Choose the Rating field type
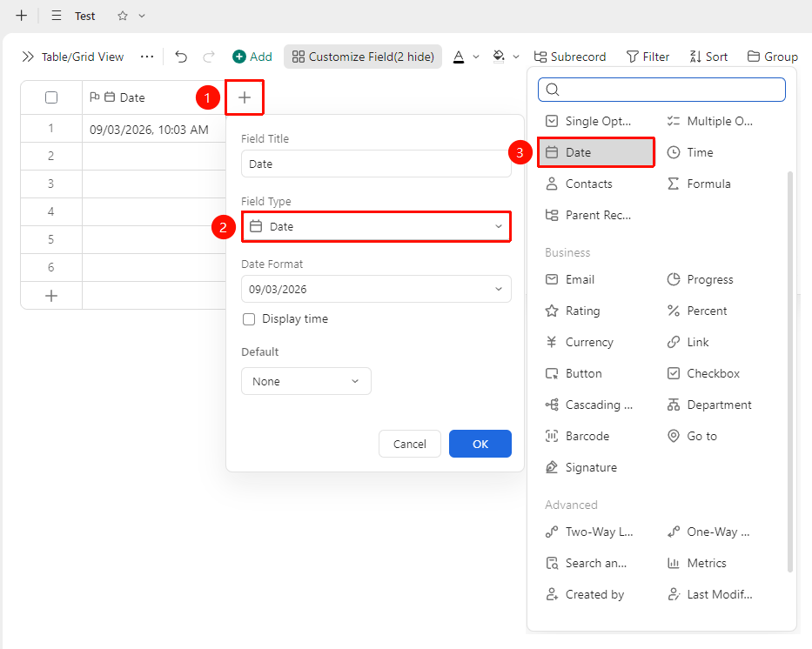This screenshot has height=649, width=812. (x=573, y=311)
